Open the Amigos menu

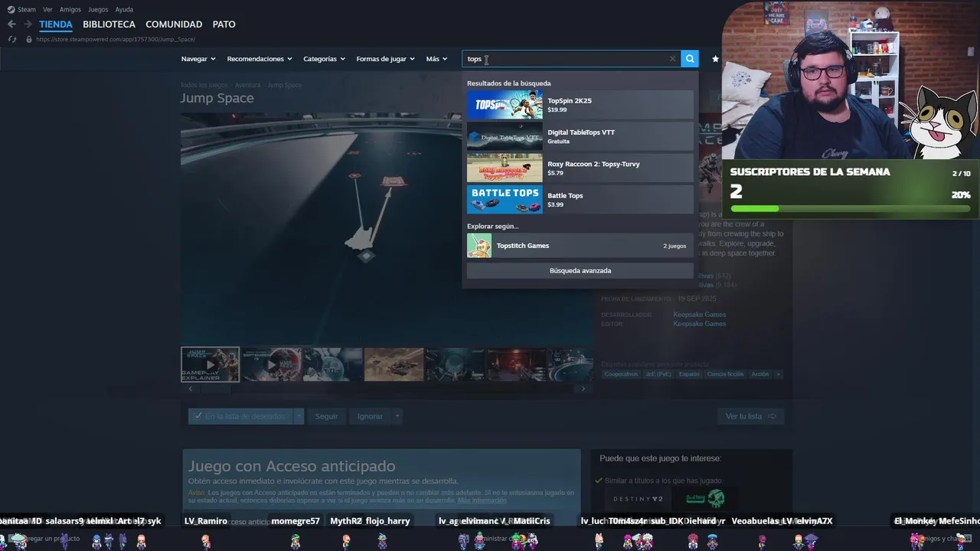(x=70, y=9)
